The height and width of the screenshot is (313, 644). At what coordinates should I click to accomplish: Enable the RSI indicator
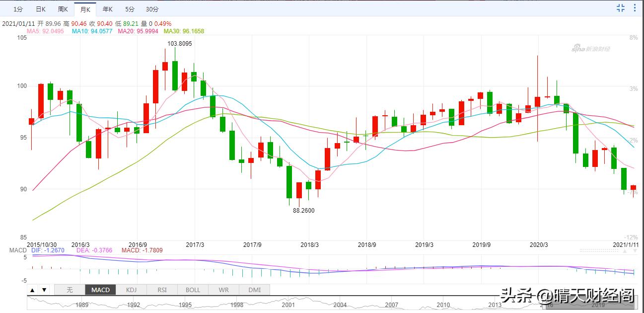tap(162, 290)
